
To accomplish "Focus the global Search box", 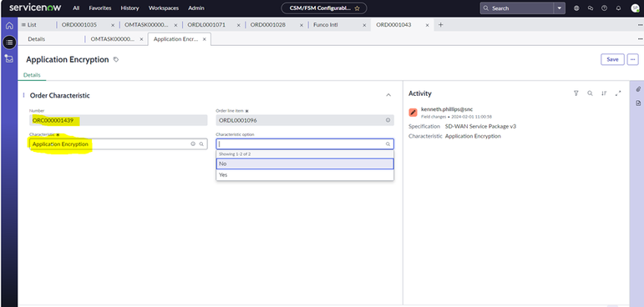I will pyautogui.click(x=517, y=8).
